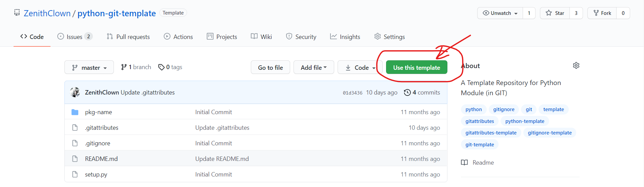
Task: Select the template topic tag
Action: coord(554,109)
